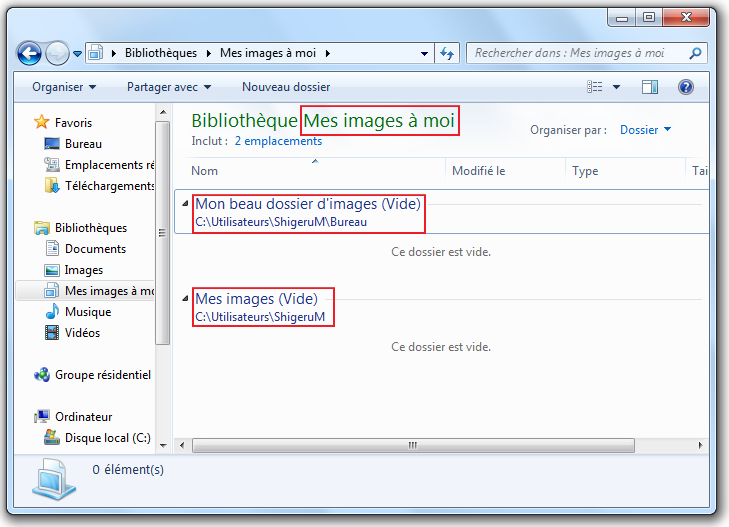Click the Back navigation arrow button

(x=30, y=53)
